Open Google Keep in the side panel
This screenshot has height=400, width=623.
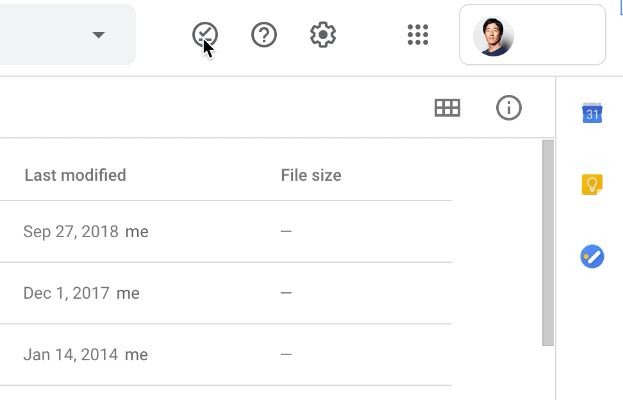(592, 184)
